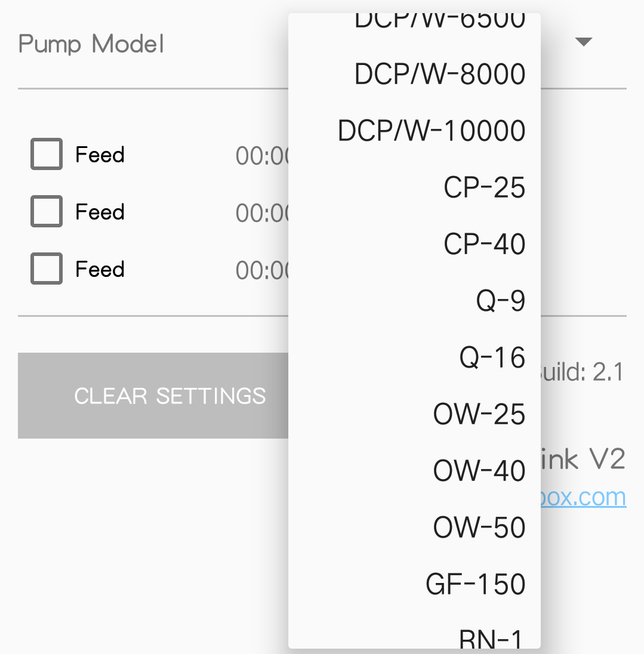This screenshot has width=644, height=654.
Task: Set the first Feed time field
Action: pyautogui.click(x=262, y=156)
